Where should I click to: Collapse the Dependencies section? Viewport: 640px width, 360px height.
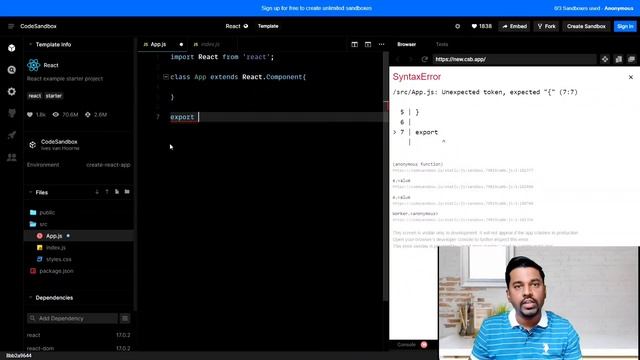pos(30,298)
